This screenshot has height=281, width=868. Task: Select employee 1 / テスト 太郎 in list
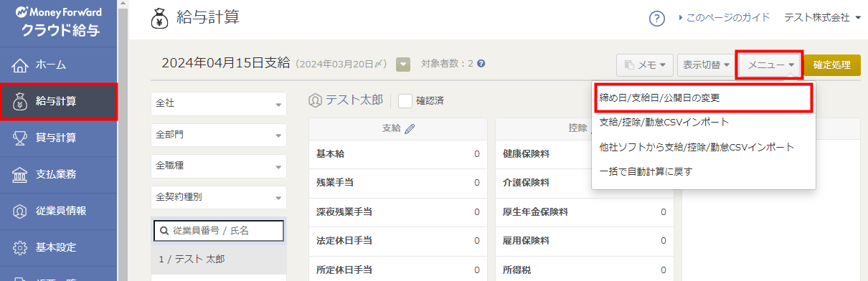219,259
